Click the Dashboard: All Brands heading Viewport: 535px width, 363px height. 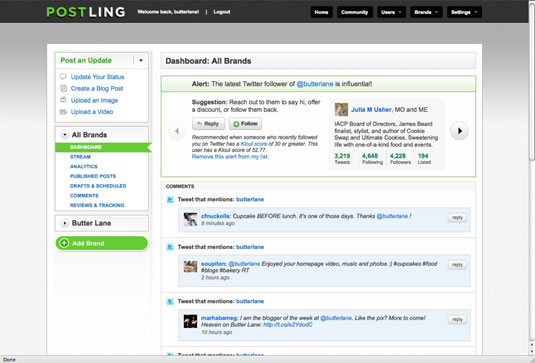click(x=208, y=61)
